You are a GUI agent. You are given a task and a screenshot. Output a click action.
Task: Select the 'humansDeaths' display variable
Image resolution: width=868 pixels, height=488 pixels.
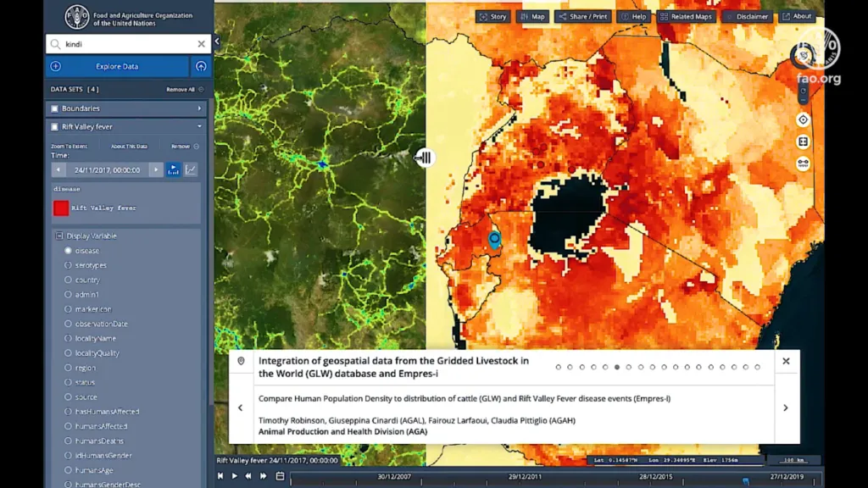pos(68,441)
